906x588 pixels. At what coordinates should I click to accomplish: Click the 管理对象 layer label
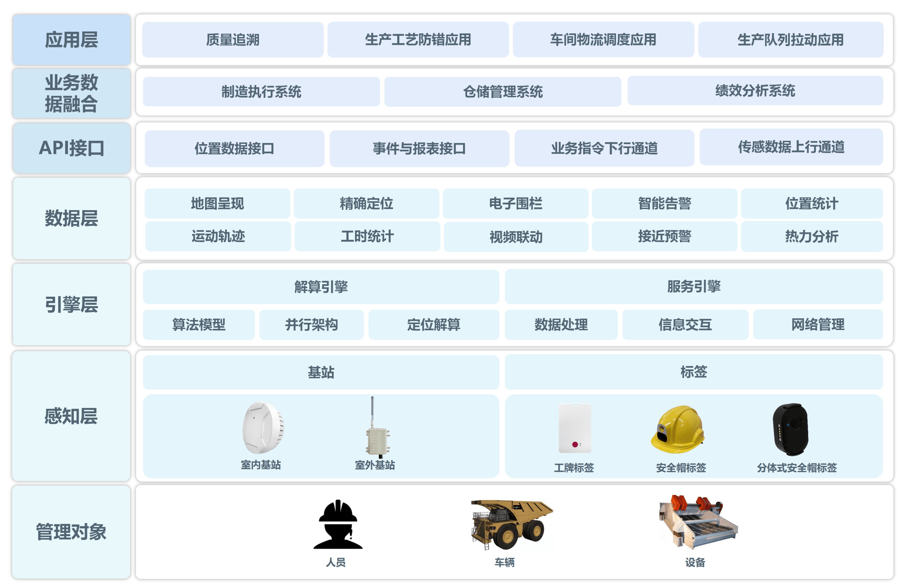71,532
